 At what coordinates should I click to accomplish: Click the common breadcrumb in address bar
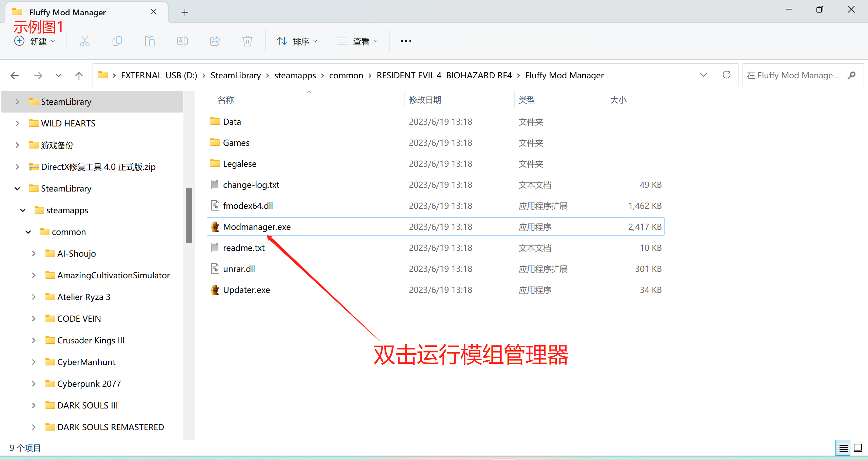pos(346,75)
